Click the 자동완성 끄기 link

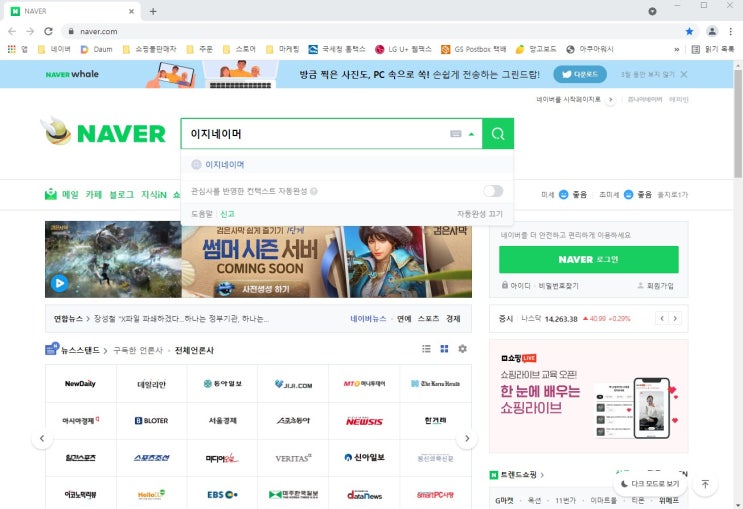point(480,214)
